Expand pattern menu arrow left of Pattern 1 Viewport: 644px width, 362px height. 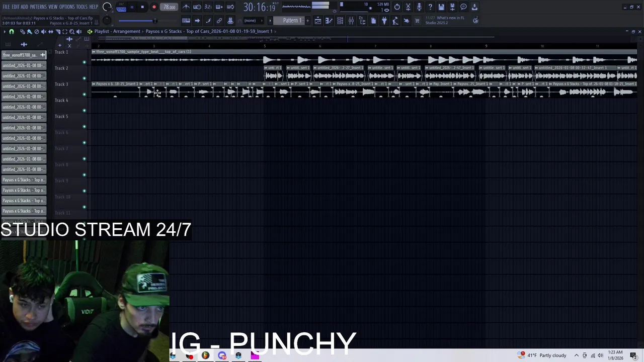270,21
